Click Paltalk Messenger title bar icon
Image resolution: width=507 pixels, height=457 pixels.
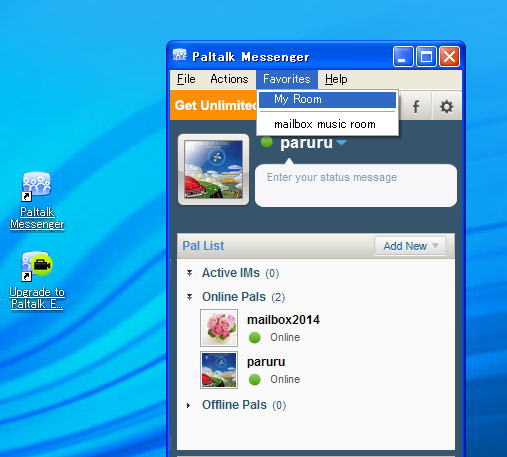(x=180, y=56)
